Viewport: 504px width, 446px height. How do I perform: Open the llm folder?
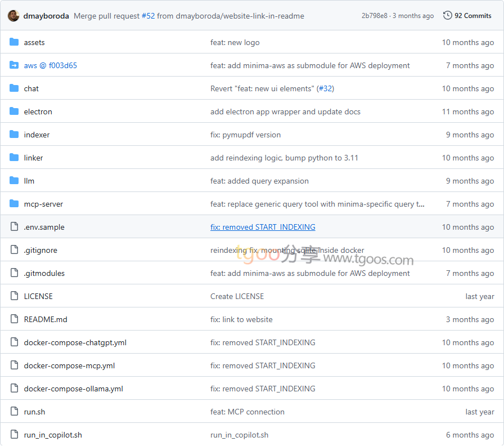29,181
